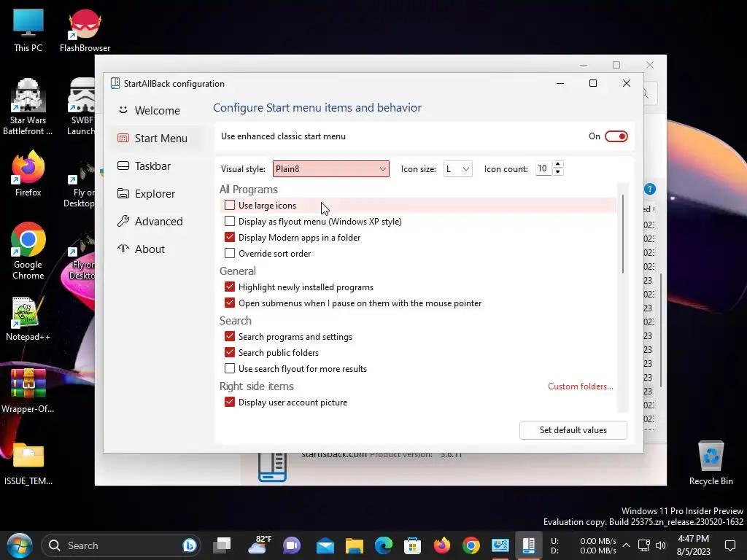Launch Chrome from the taskbar
This screenshot has width=747, height=560.
pos(471,545)
